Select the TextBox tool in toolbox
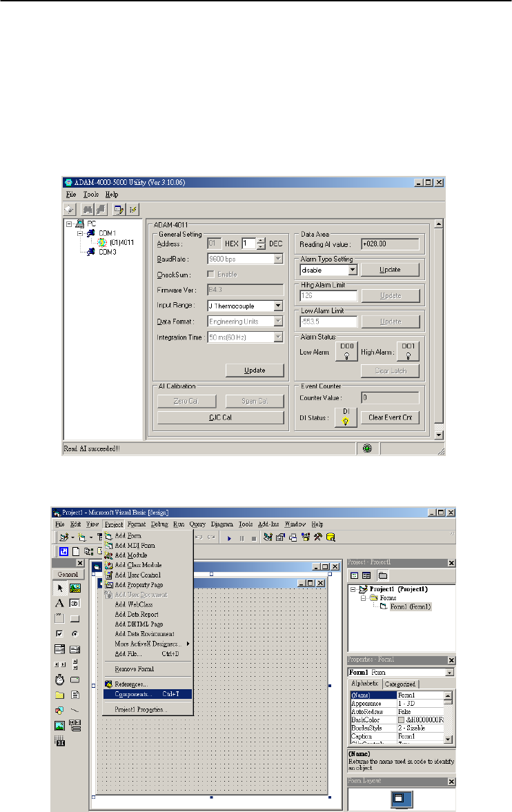Screen dimensions: 512x812 point(75,603)
